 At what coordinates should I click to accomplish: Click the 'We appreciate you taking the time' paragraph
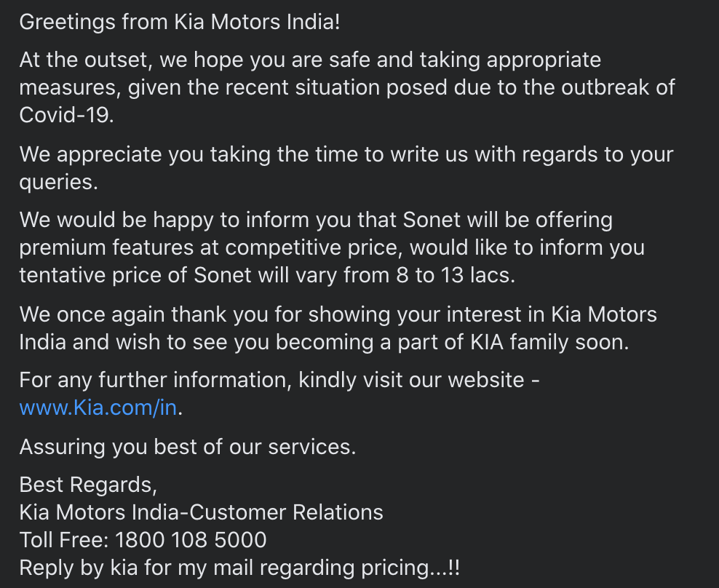point(346,168)
